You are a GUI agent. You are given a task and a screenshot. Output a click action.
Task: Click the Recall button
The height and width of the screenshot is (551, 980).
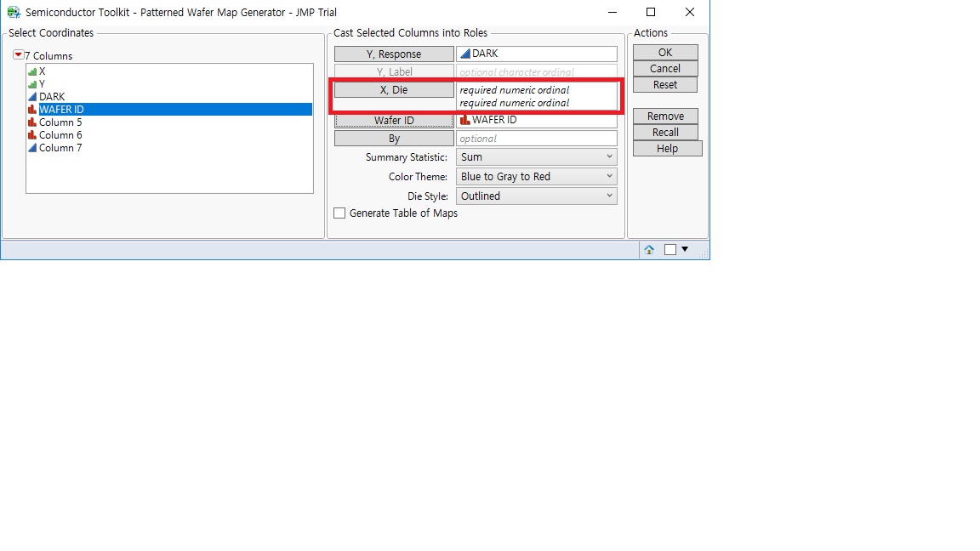click(x=664, y=132)
